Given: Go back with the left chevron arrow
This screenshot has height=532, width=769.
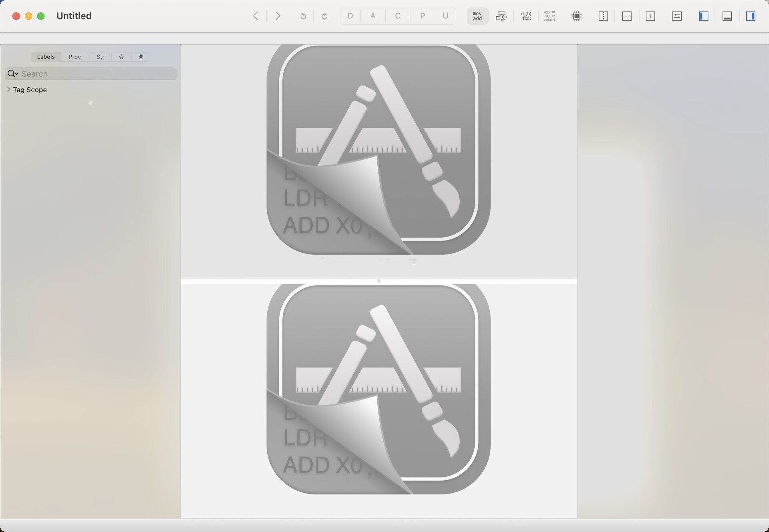Looking at the screenshot, I should [x=256, y=16].
